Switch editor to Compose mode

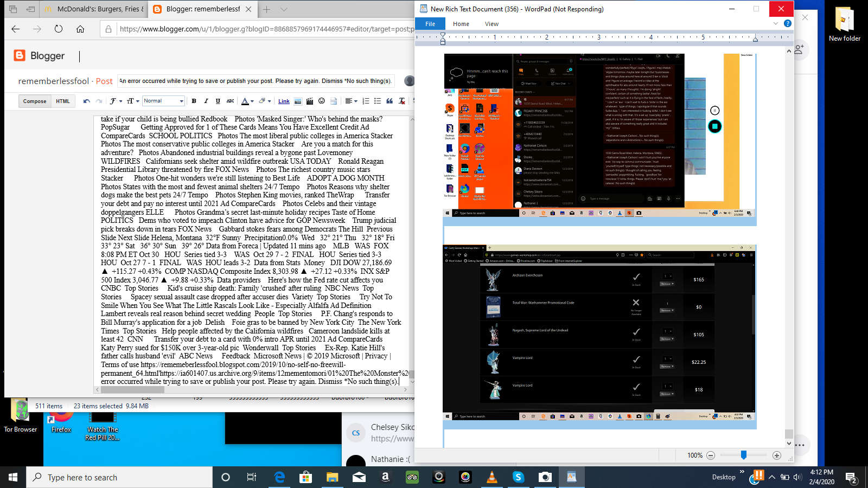[35, 101]
